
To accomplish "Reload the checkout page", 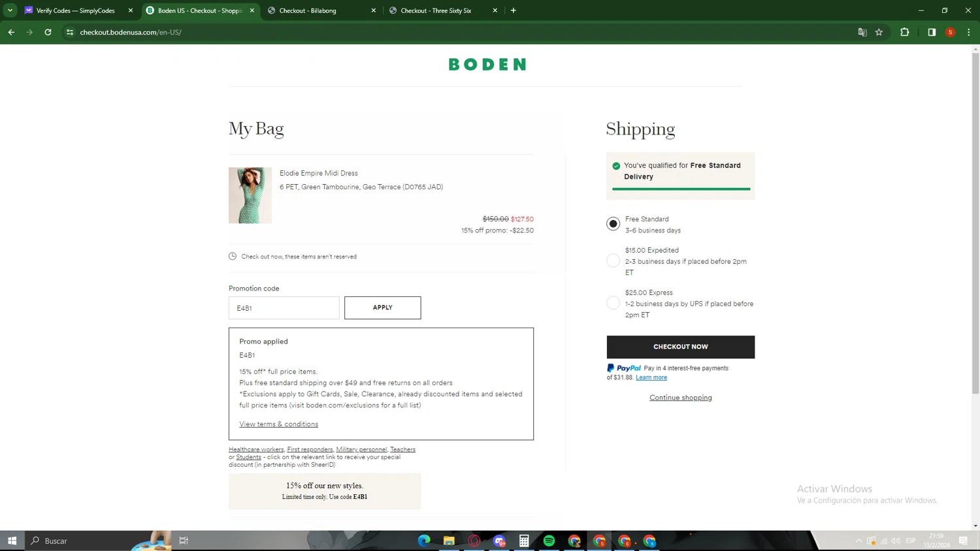I will point(48,32).
